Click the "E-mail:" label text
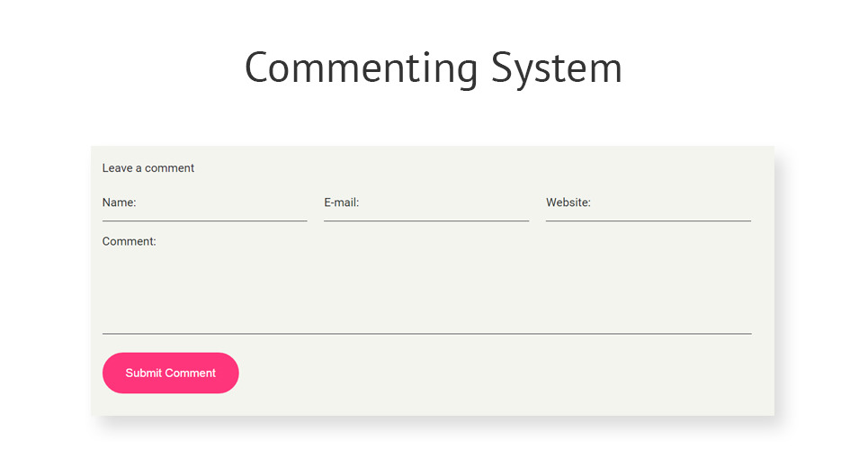The image size is (868, 450). [342, 203]
